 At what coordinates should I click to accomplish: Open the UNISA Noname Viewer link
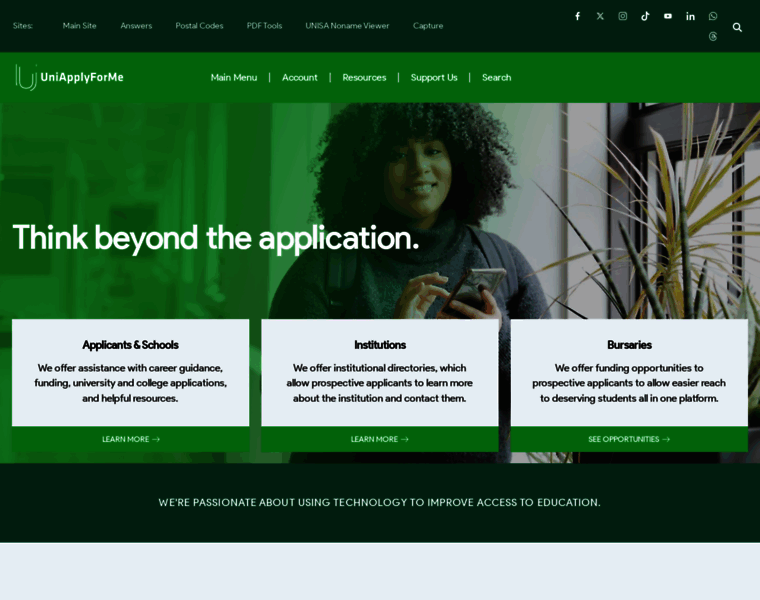coord(347,26)
